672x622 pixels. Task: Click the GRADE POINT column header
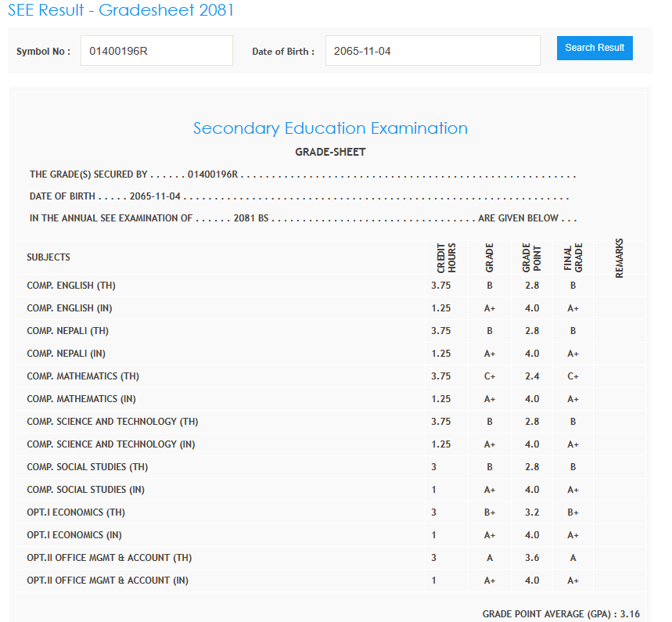(x=532, y=257)
